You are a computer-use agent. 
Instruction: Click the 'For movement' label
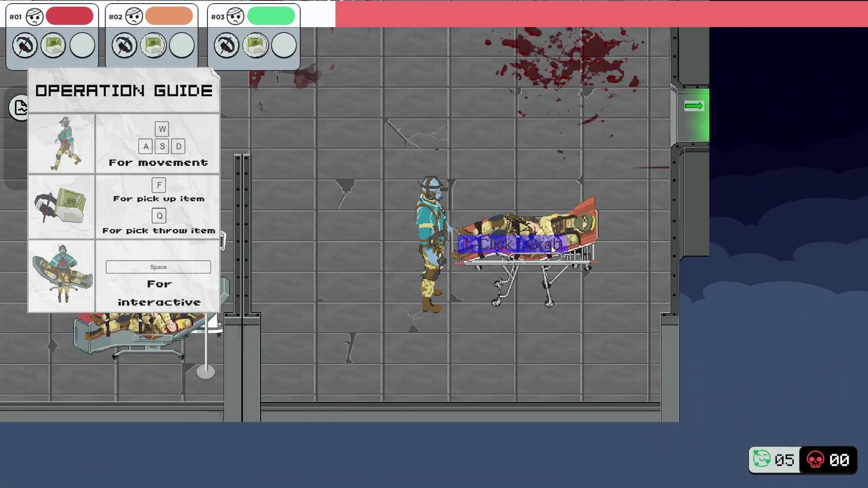point(158,163)
